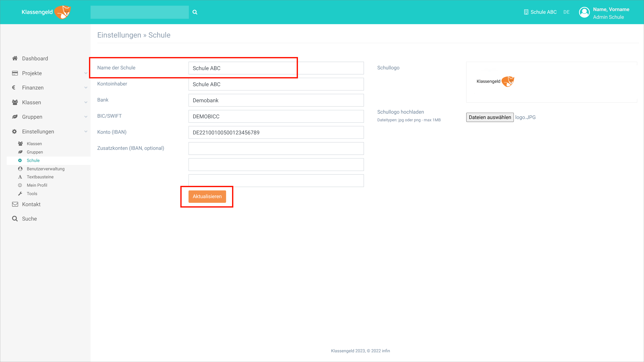644x362 pixels.
Task: Click the Dashboard home icon
Action: [x=15, y=58]
